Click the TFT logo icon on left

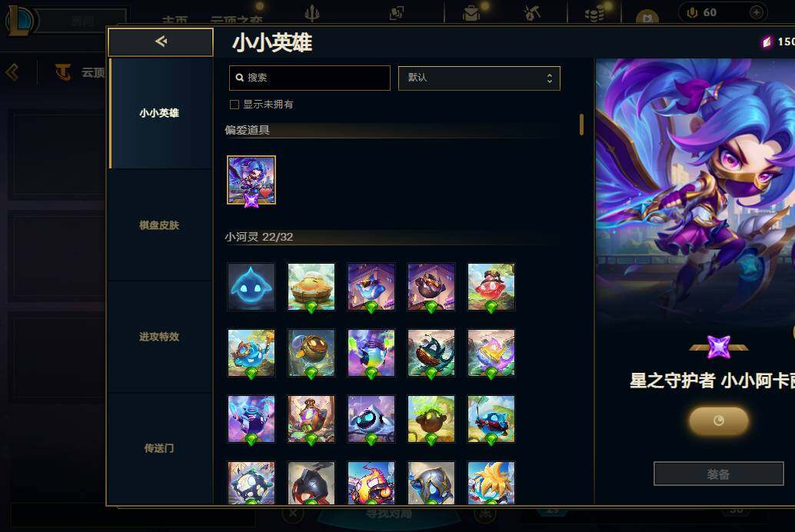(x=63, y=72)
